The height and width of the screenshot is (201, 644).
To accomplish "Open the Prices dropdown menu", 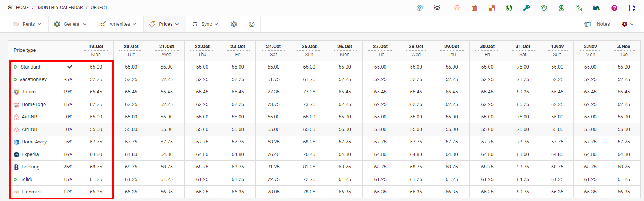I will point(164,24).
